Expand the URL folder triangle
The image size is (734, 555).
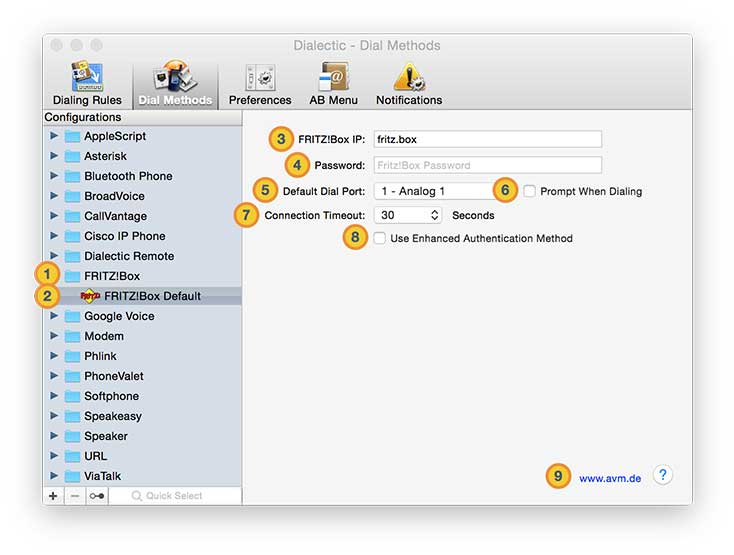pos(54,455)
